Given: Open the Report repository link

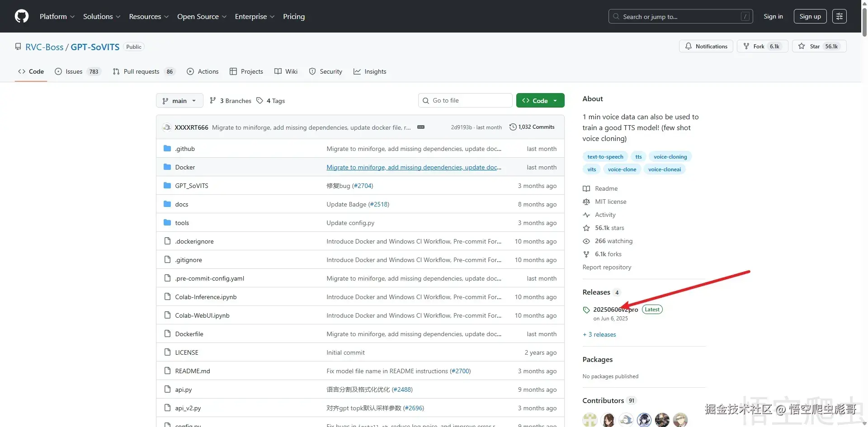Looking at the screenshot, I should (607, 267).
